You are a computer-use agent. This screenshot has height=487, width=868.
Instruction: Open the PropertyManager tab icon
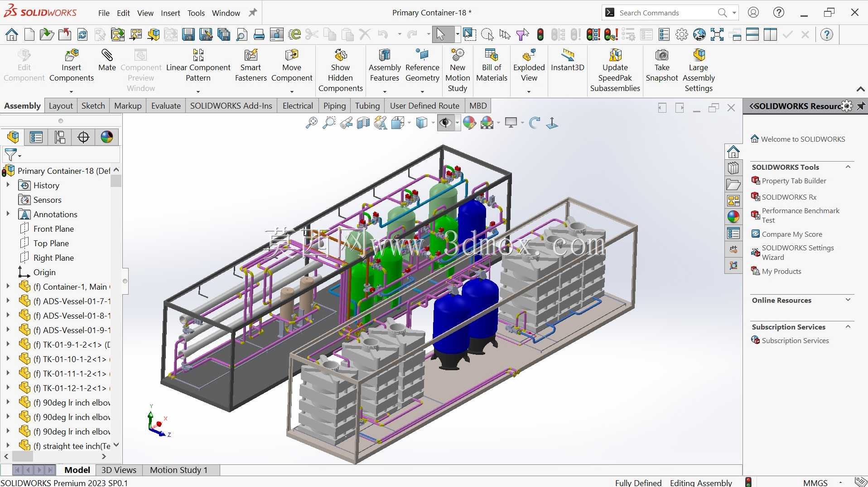[x=36, y=137]
